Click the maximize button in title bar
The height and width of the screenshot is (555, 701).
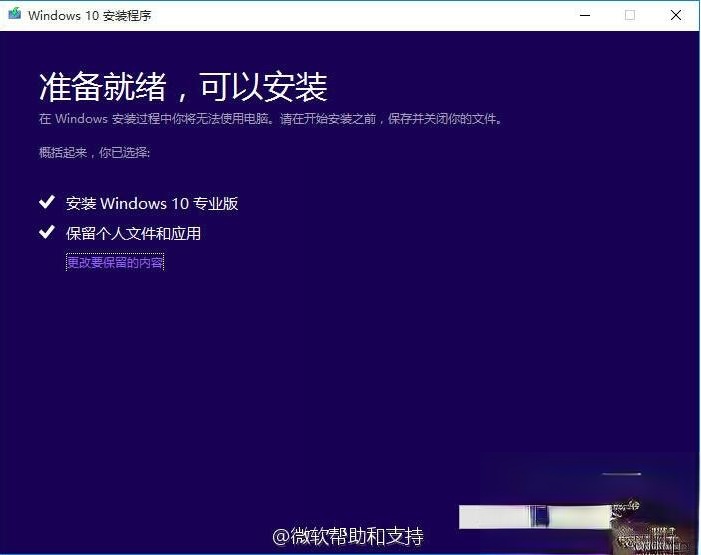click(630, 15)
